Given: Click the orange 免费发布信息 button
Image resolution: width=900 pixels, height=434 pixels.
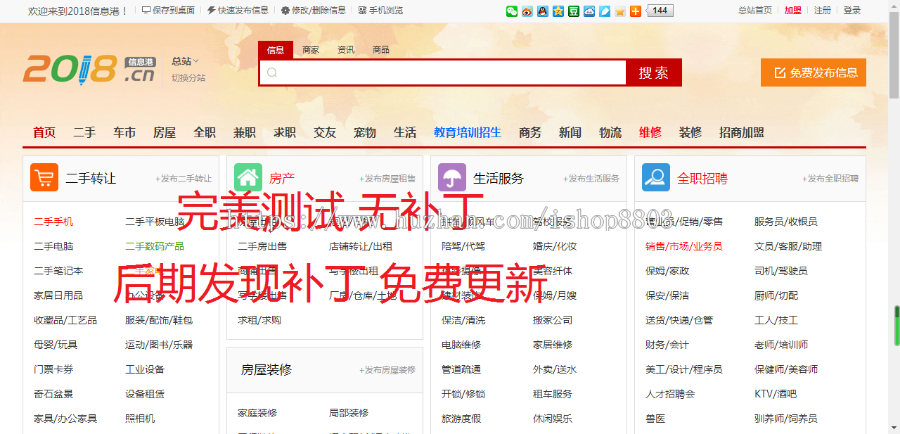Looking at the screenshot, I should (813, 72).
